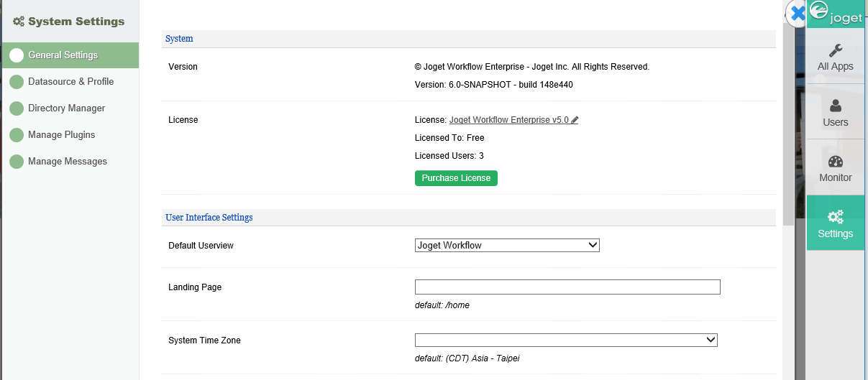
Task: Click the Users person icon
Action: [835, 106]
